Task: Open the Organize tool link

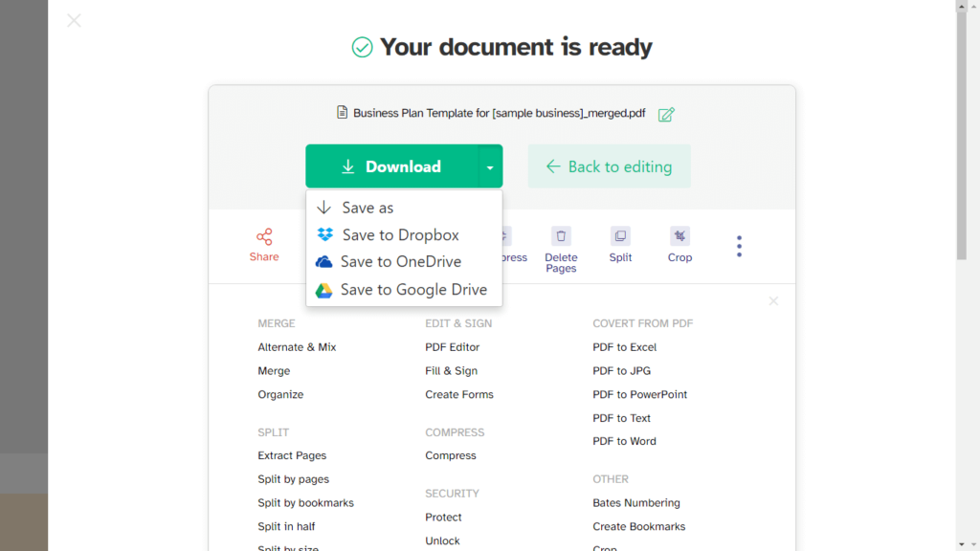Action: coord(280,395)
